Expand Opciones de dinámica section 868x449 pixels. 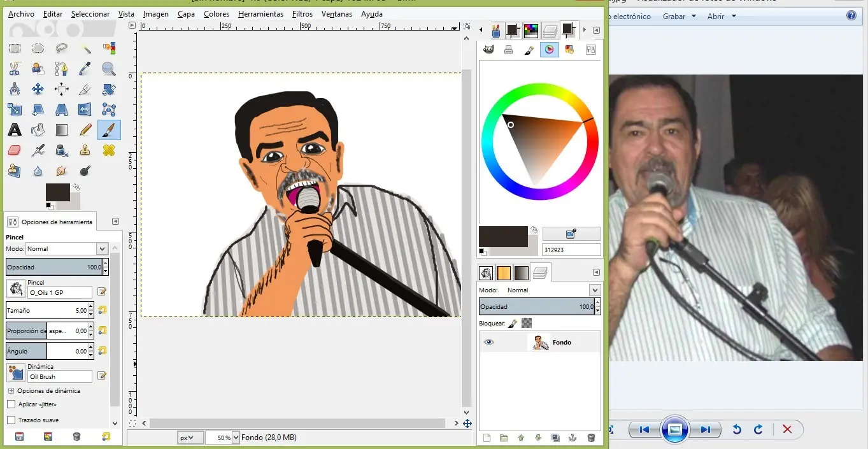point(11,390)
